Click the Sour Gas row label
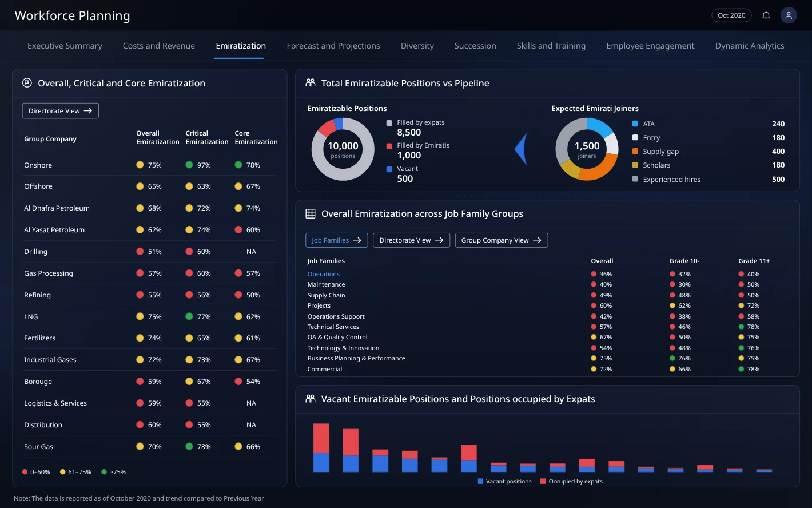Screen dimensions: 812x508 point(38,447)
